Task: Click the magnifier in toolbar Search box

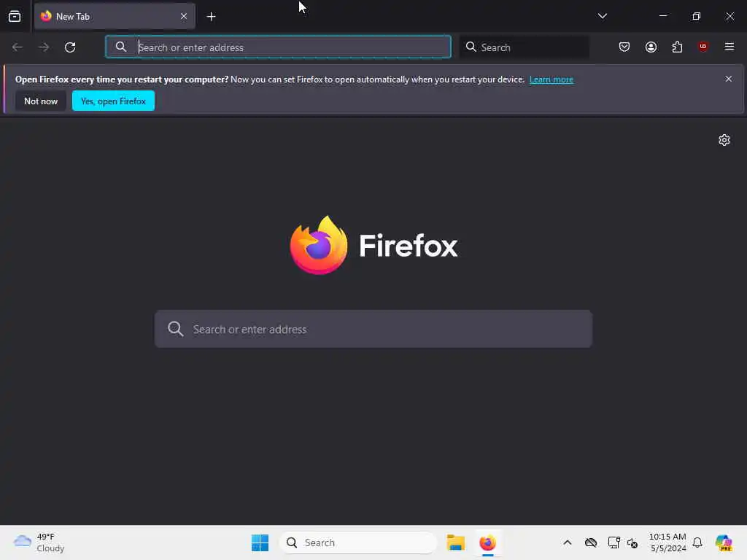Action: click(471, 47)
